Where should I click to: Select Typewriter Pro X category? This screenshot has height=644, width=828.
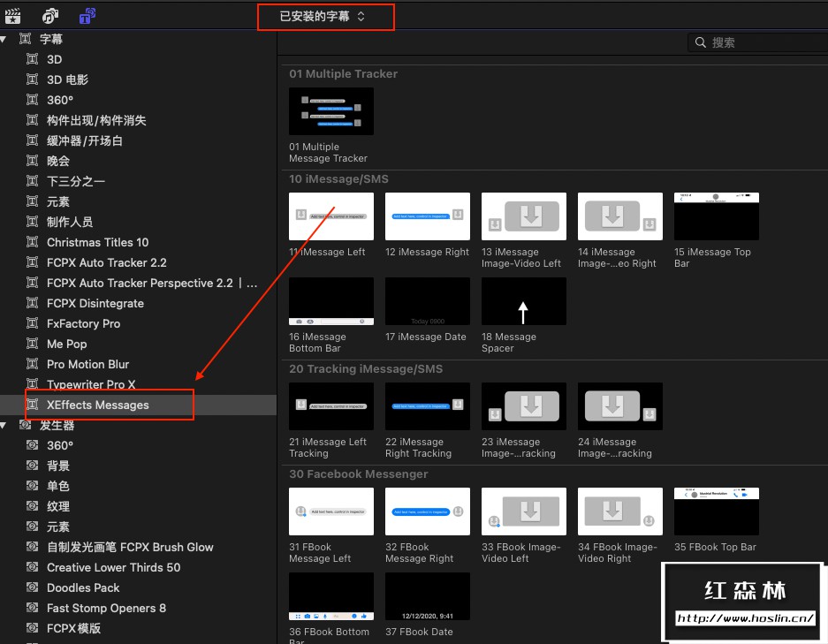tap(91, 384)
